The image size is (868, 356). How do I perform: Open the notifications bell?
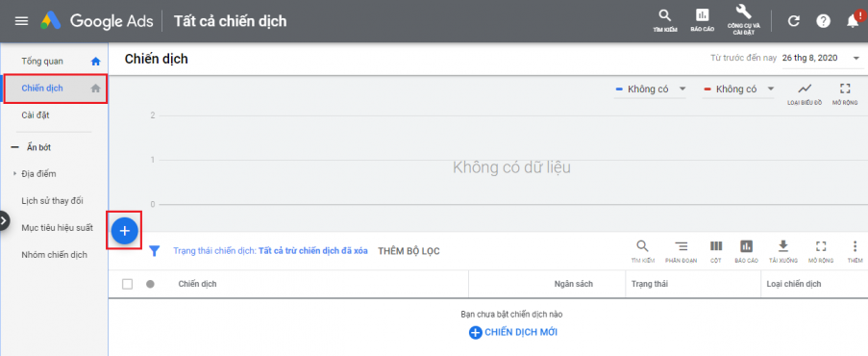tap(853, 21)
